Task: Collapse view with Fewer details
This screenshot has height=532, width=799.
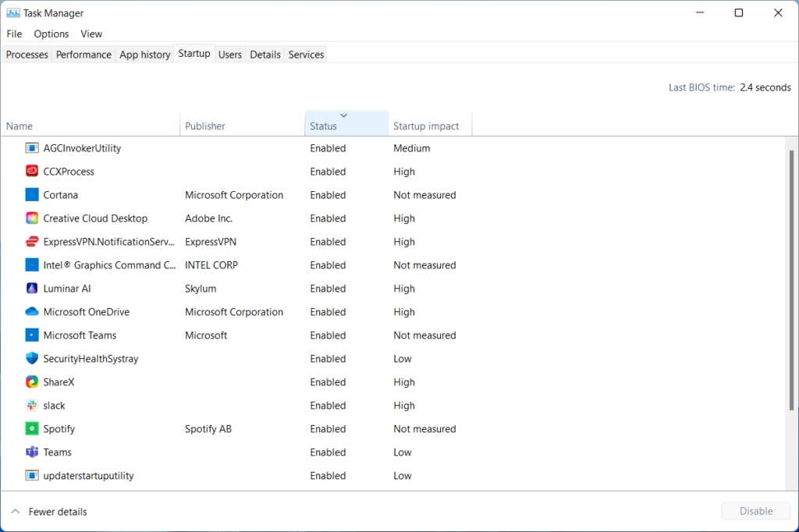Action: coord(49,512)
